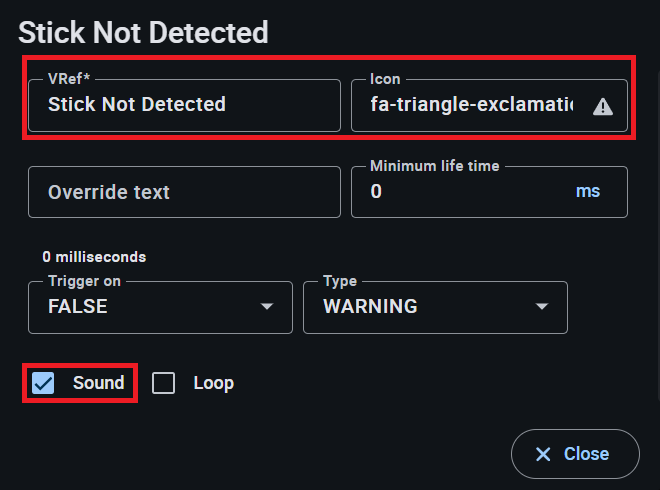Click the Minimum life time label
660x490 pixels.
pyautogui.click(x=434, y=166)
